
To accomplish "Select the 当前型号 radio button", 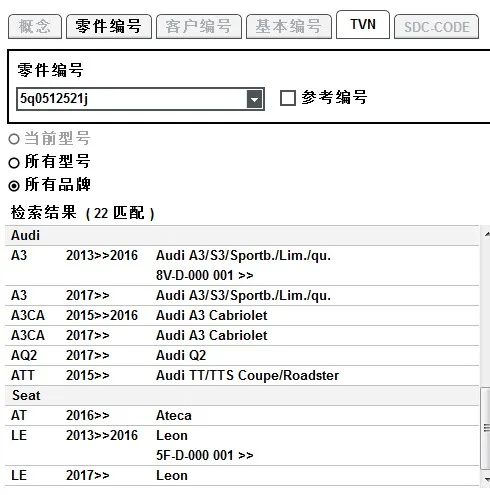I will click(x=14, y=139).
